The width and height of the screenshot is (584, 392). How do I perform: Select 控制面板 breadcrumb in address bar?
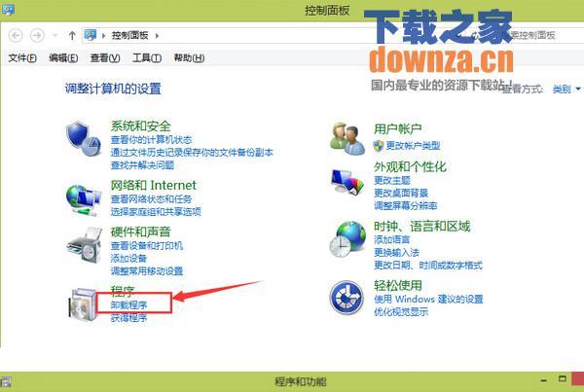tap(130, 35)
